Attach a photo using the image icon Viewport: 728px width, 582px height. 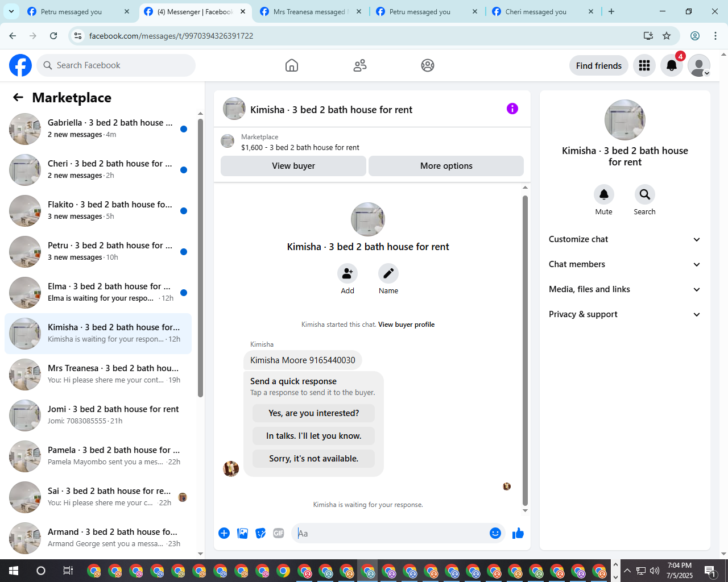tap(242, 533)
